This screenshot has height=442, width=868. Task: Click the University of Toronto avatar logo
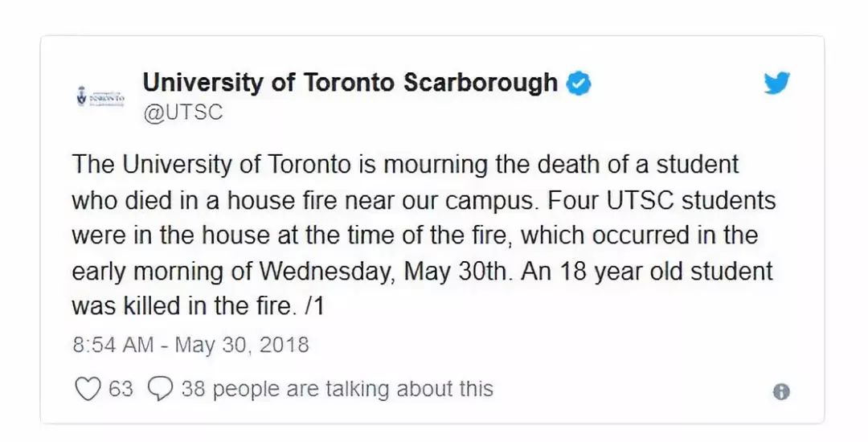click(100, 96)
